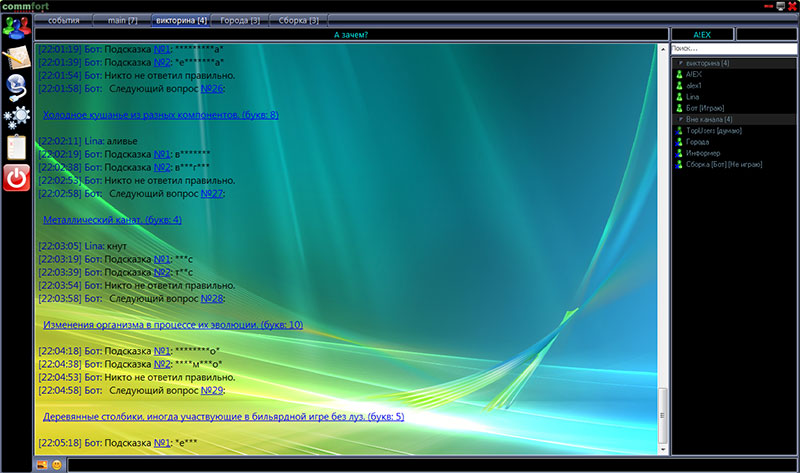Click the globe network connection icon
Viewport: 800px width, 473px height.
(16, 87)
